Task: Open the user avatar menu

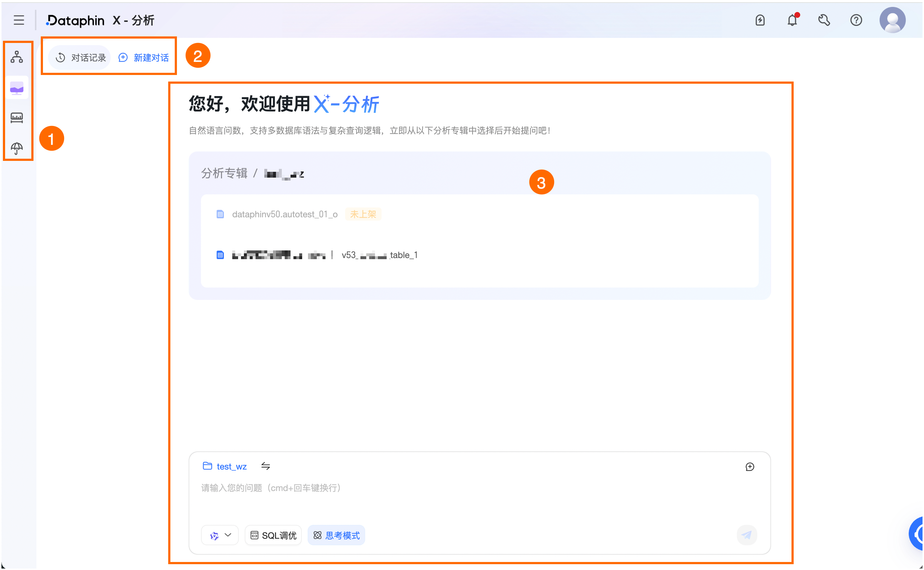Action: pos(892,20)
